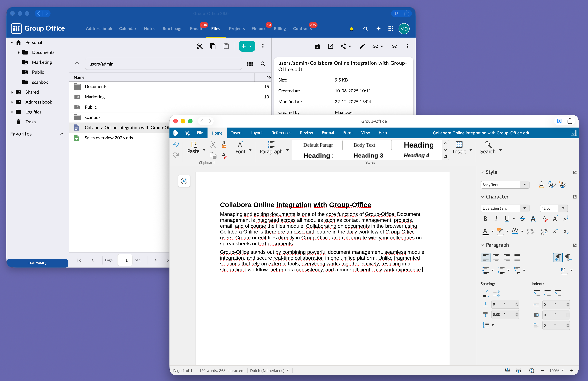Expand the Documents folder in the tree
This screenshot has width=588, height=381.
coord(19,52)
